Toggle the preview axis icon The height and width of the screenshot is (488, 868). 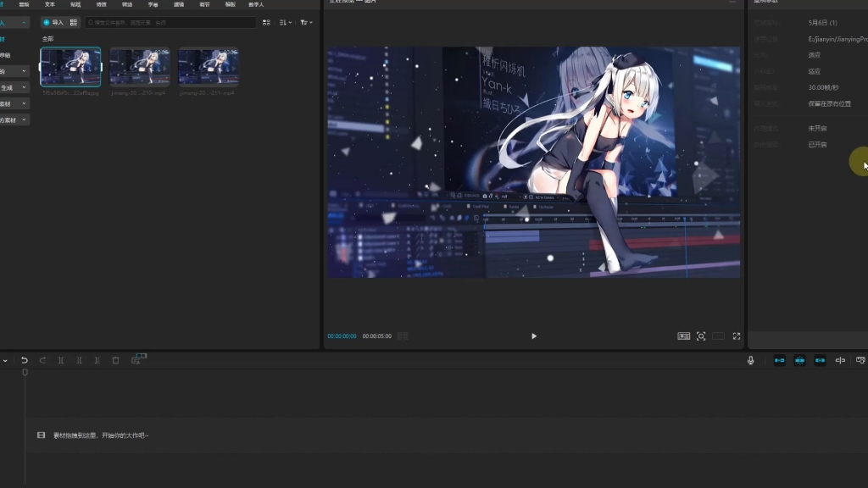coord(840,360)
